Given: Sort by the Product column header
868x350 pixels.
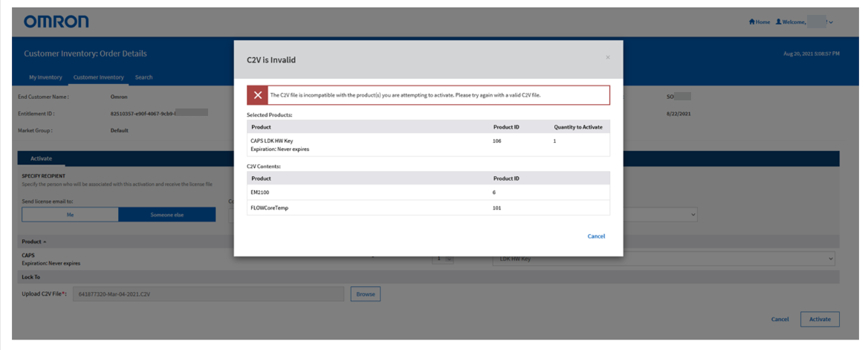Looking at the screenshot, I should (34, 242).
